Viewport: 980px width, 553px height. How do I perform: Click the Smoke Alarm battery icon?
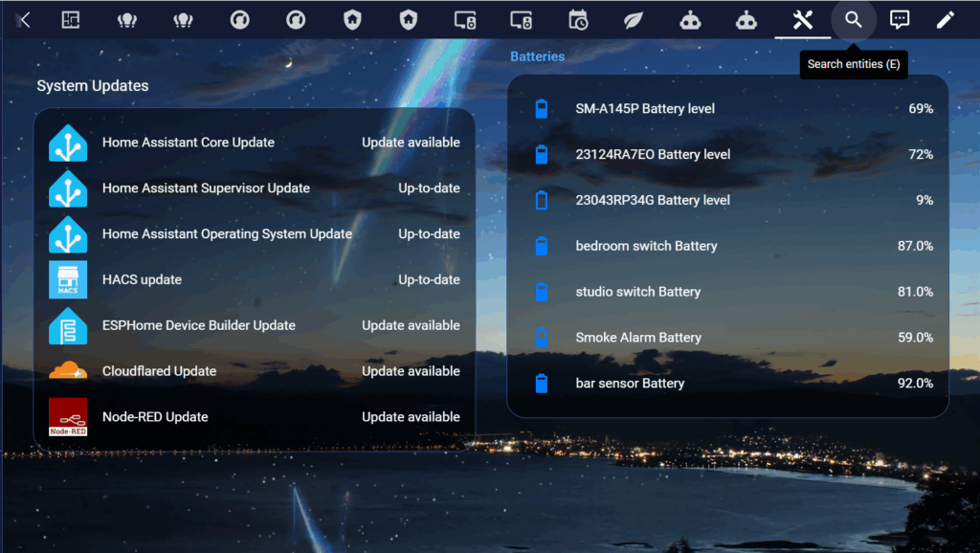(x=542, y=338)
